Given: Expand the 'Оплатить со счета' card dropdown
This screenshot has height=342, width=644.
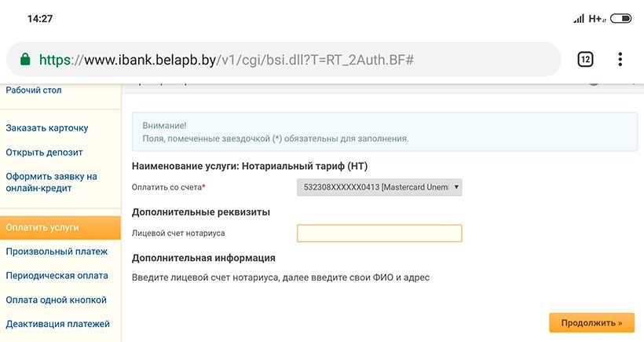Looking at the screenshot, I should 380,187.
